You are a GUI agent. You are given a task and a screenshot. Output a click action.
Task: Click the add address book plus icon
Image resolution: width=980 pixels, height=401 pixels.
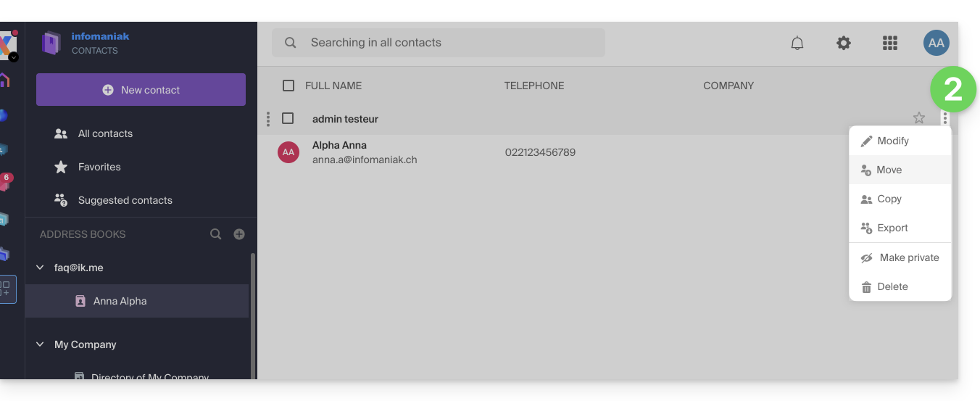239,234
